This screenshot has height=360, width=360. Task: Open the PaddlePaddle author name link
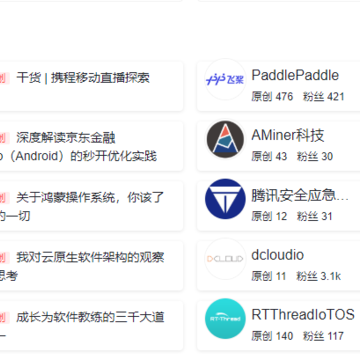[295, 76]
